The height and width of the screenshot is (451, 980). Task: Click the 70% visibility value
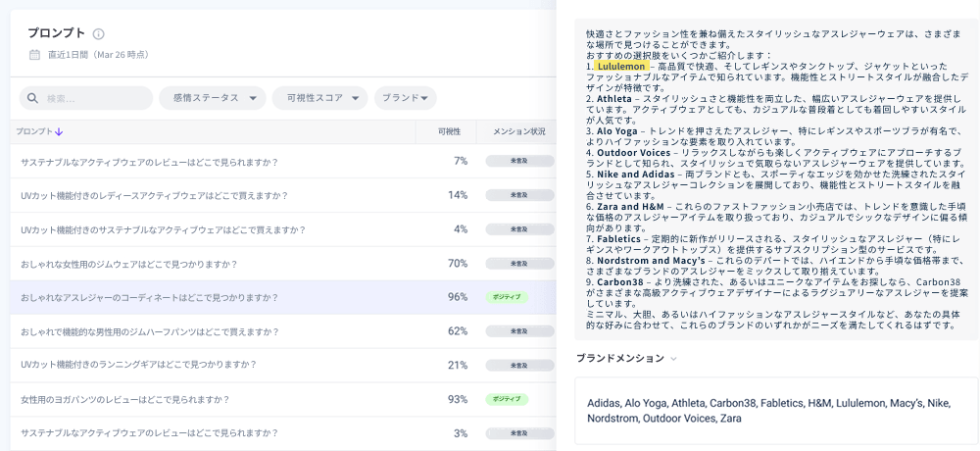point(458,264)
